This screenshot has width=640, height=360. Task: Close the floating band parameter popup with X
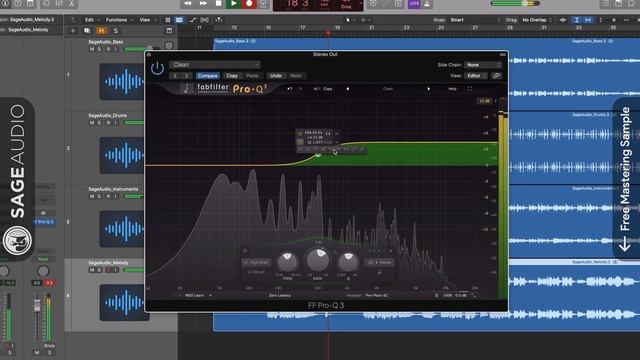(x=337, y=133)
